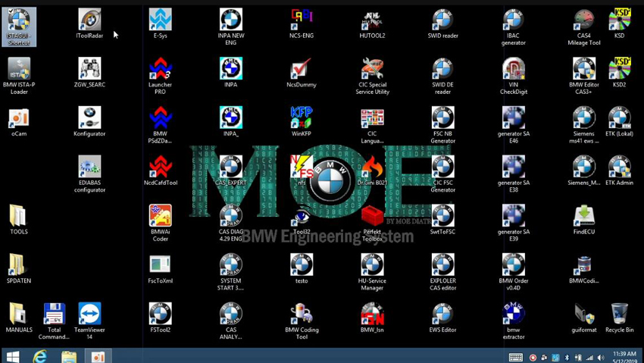Select the CAS4 Mileage Tool icon
The image size is (644, 363).
(x=584, y=27)
